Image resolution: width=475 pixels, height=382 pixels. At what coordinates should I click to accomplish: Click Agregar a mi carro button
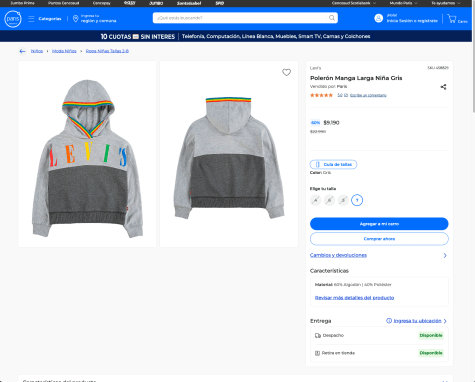tap(379, 224)
